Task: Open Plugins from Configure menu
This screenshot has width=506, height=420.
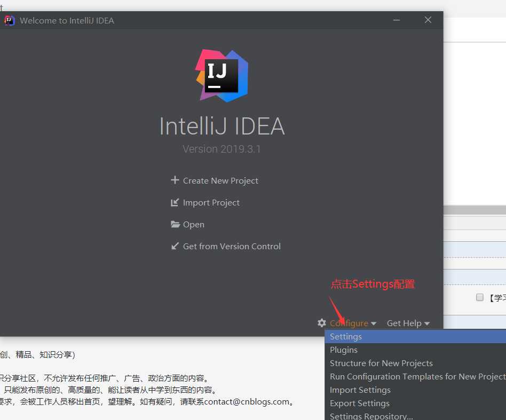Action: pos(415,350)
